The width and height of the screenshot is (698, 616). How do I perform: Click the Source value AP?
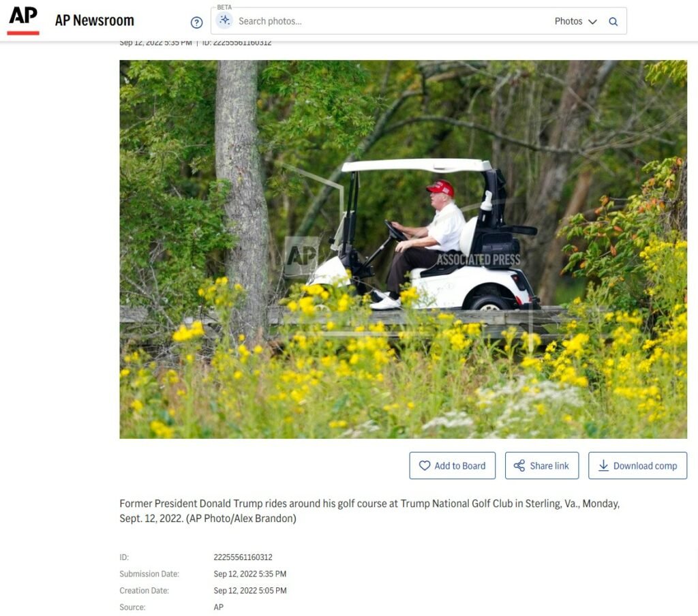click(x=219, y=607)
